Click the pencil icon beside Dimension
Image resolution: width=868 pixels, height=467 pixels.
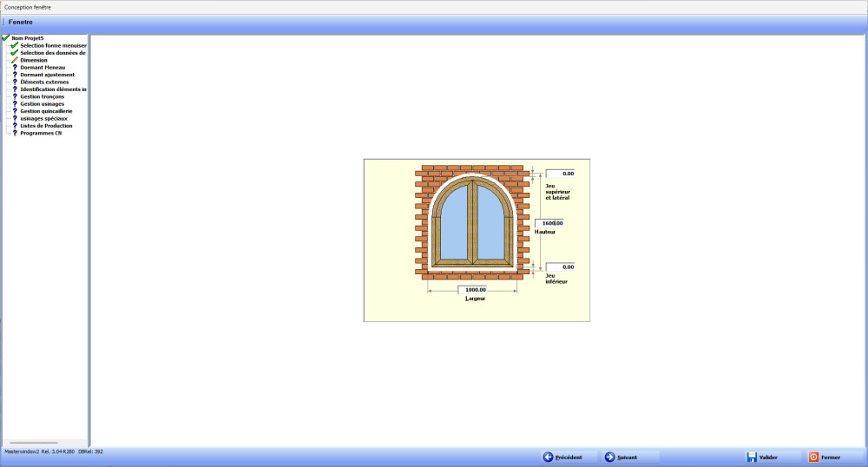[15, 60]
